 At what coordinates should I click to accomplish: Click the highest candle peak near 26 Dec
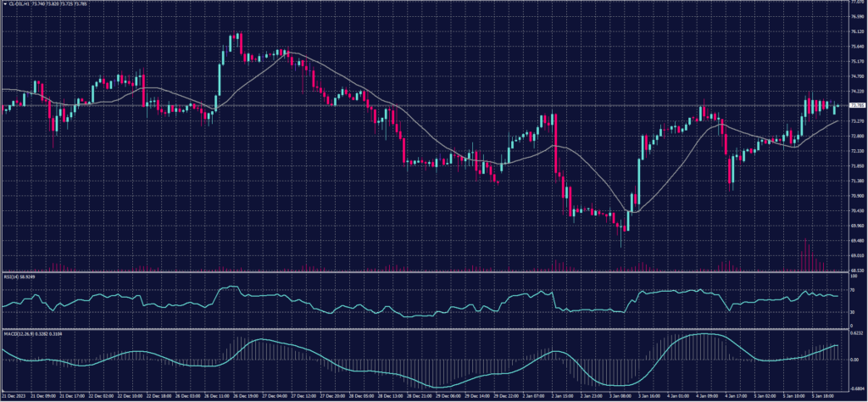tap(241, 34)
